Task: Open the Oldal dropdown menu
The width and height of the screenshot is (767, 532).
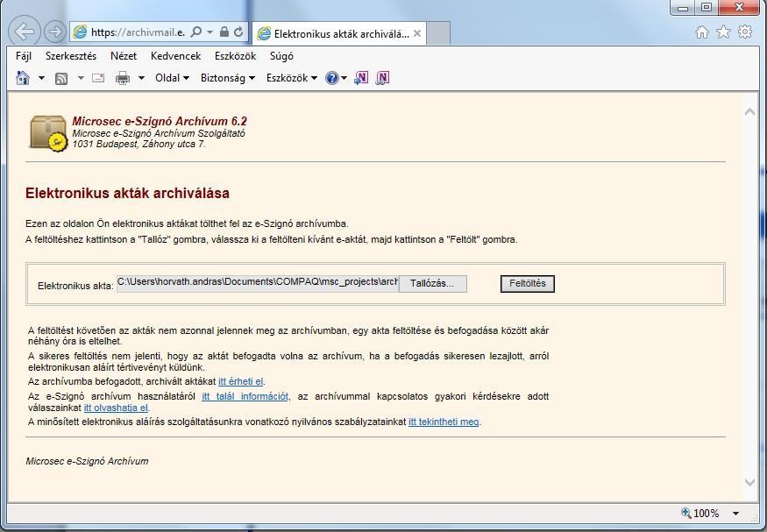Action: 172,78
